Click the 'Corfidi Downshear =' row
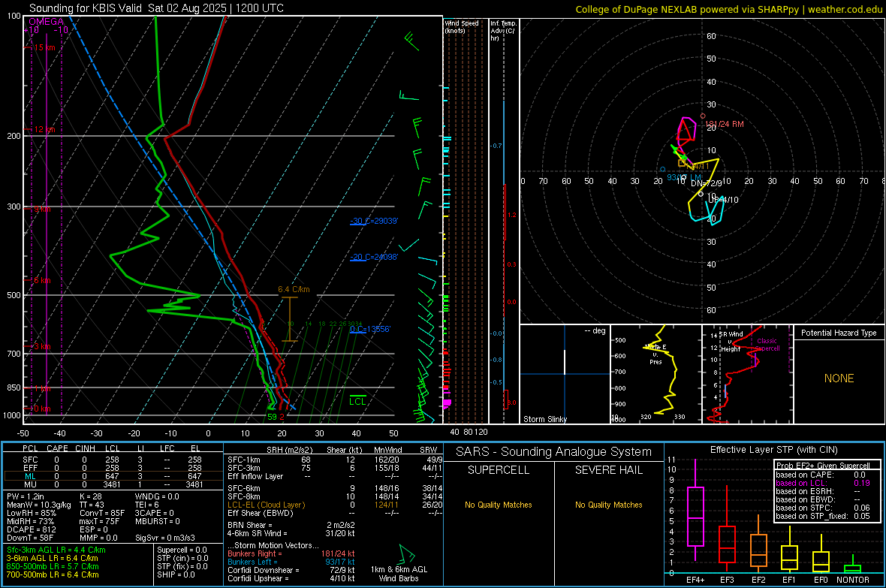 [291, 570]
